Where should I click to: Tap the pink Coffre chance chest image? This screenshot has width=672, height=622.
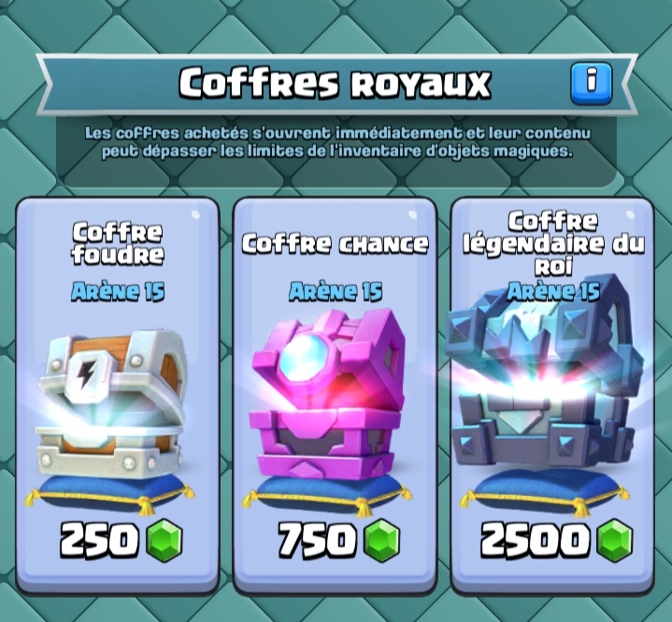click(327, 394)
